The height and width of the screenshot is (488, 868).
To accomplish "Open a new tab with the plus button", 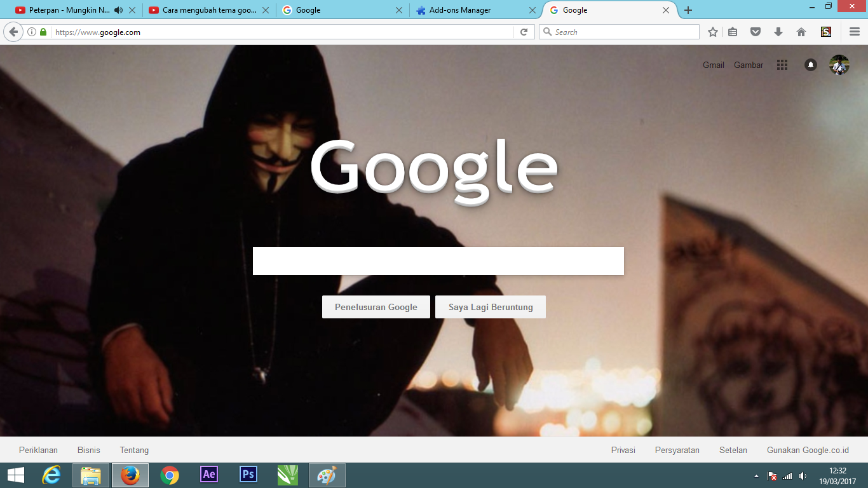I will [x=688, y=10].
